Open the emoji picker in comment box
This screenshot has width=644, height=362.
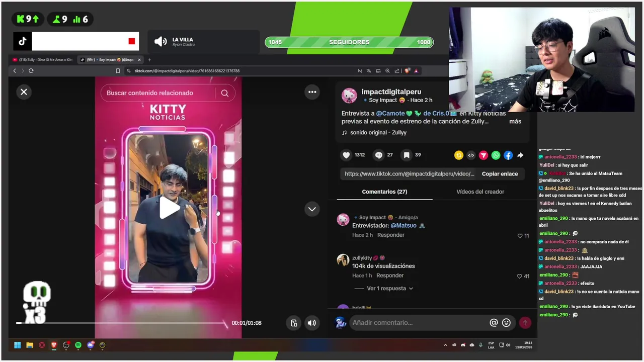(507, 323)
